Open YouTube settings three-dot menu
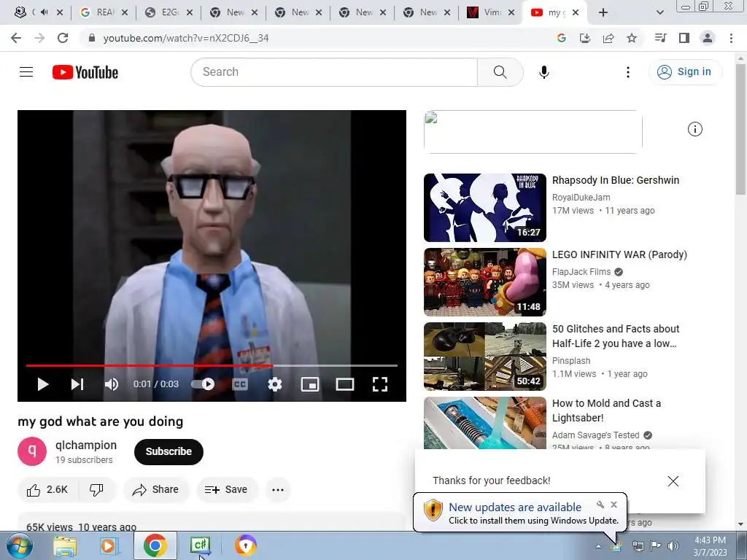This screenshot has width=747, height=560. click(628, 72)
